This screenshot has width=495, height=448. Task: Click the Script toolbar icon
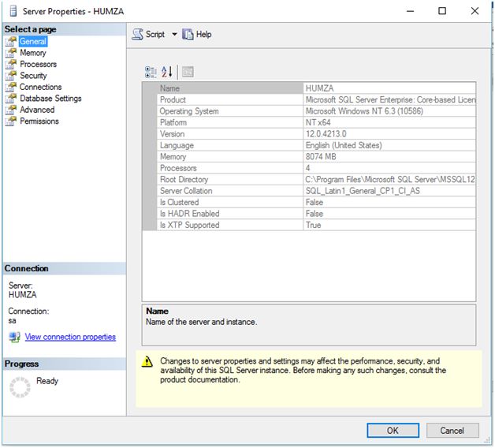[137, 34]
